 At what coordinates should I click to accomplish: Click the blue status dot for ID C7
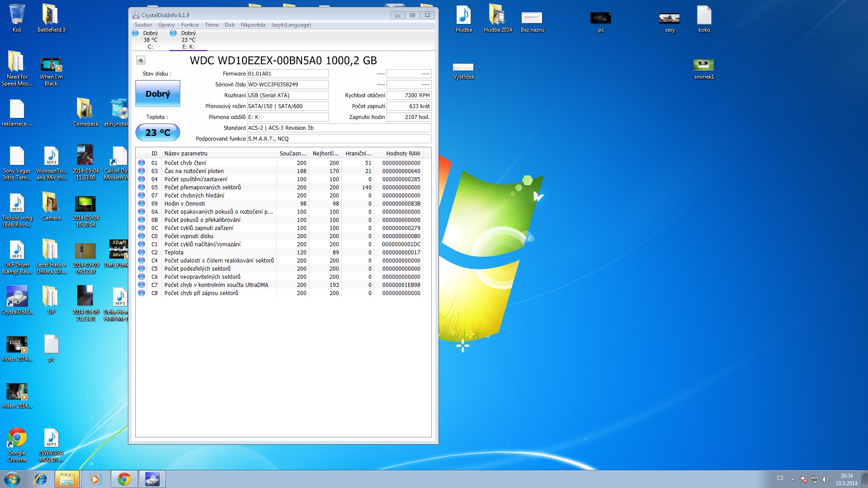pos(142,285)
